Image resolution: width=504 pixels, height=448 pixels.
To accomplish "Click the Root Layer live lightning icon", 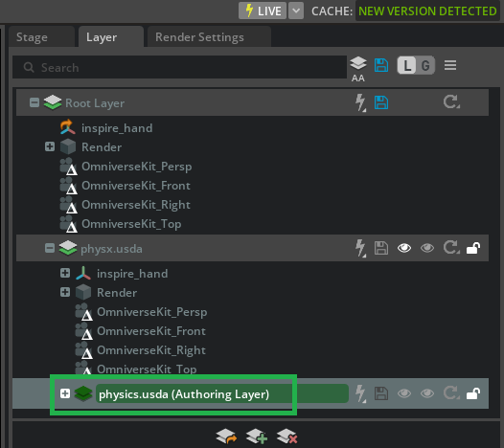I will coord(360,102).
